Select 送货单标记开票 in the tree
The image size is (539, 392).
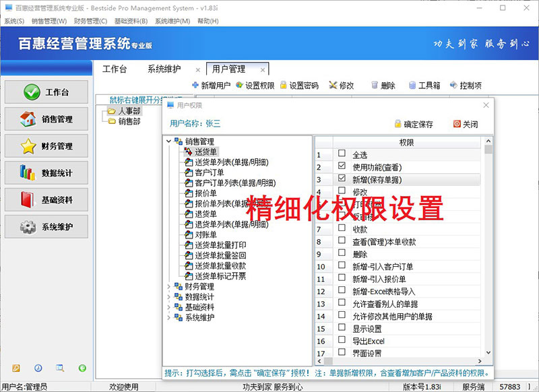point(220,276)
